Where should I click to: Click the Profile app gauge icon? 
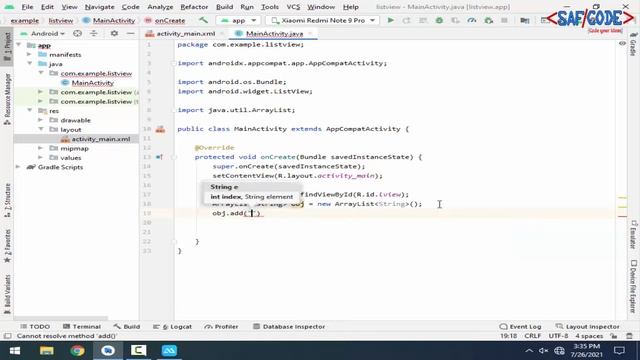pyautogui.click(x=472, y=20)
